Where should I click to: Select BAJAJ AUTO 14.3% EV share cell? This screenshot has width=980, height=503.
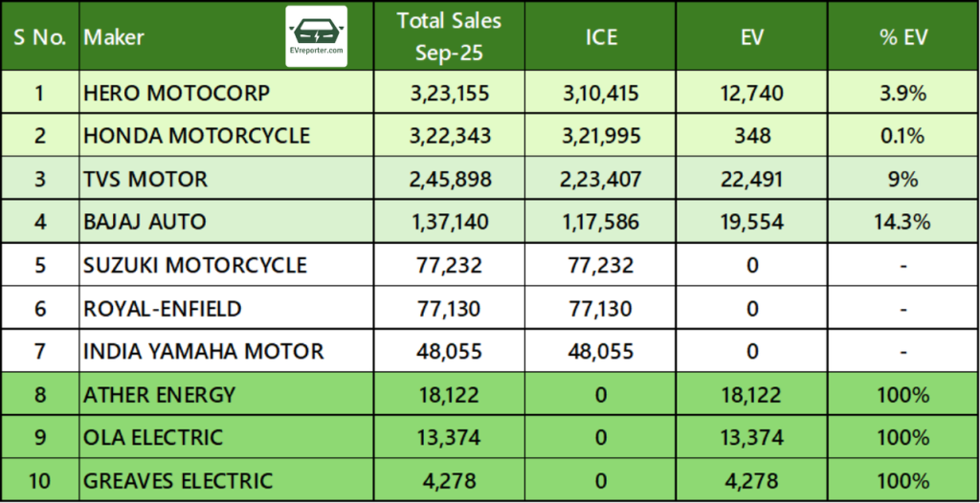[902, 222]
